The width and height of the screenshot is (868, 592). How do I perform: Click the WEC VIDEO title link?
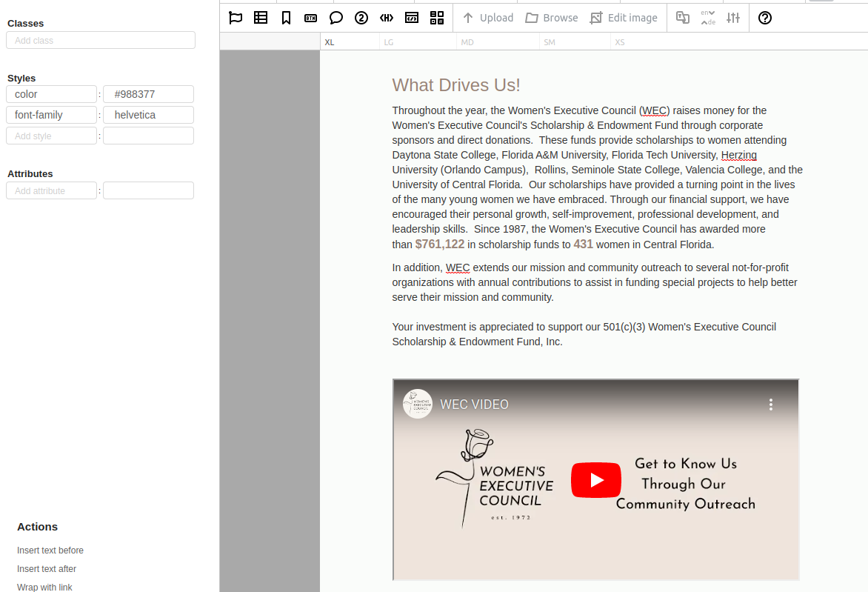[x=475, y=405]
